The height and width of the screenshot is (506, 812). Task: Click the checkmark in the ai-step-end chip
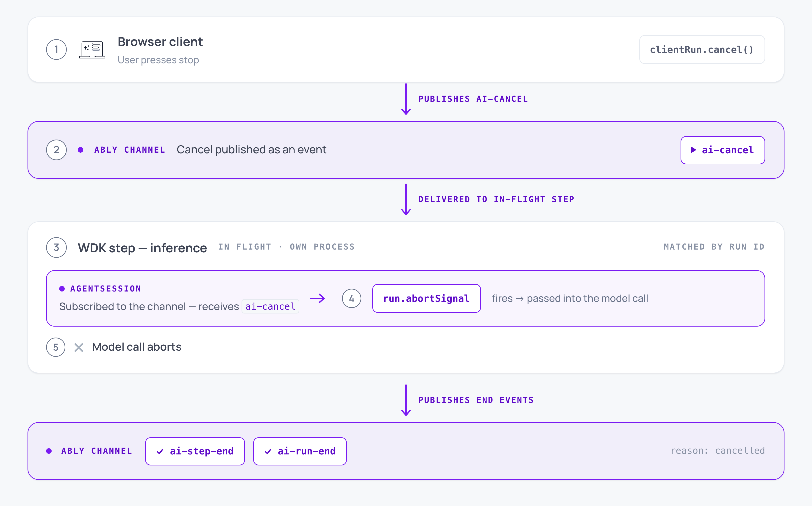pyautogui.click(x=160, y=451)
